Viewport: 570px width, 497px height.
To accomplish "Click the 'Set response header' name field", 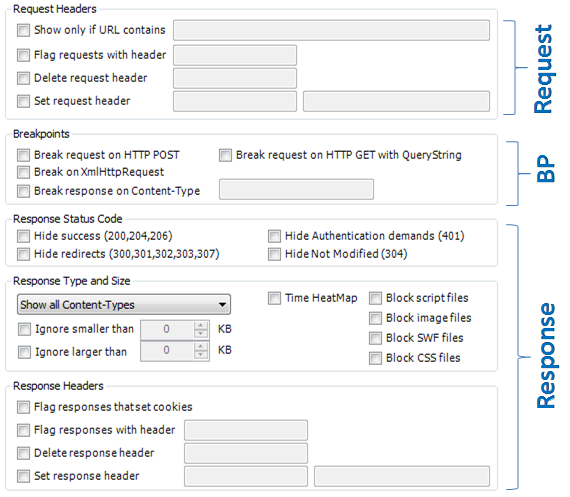I will (x=246, y=476).
